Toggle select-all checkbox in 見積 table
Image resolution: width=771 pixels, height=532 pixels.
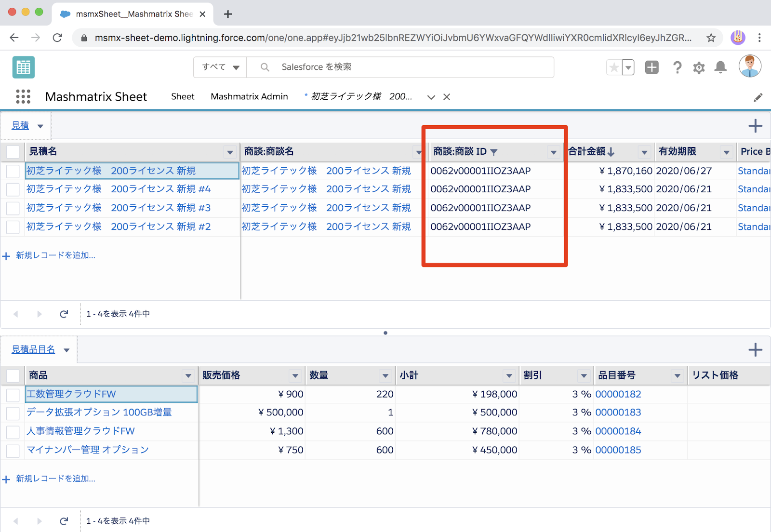[13, 152]
